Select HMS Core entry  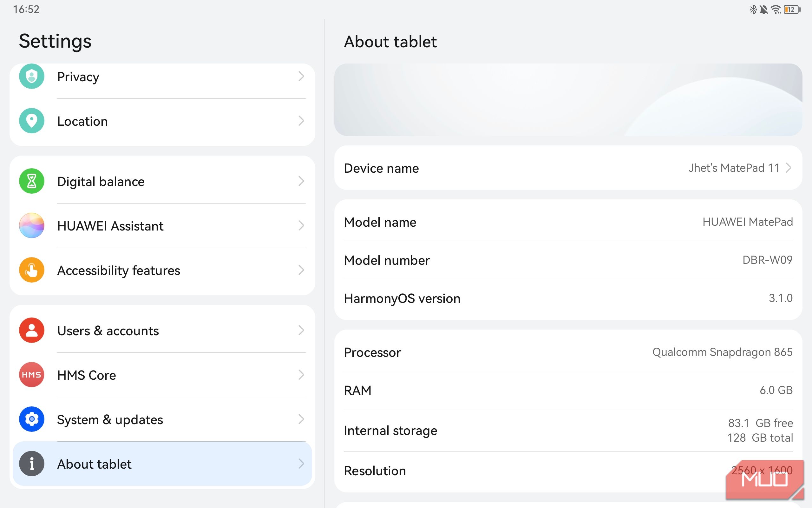tap(162, 375)
